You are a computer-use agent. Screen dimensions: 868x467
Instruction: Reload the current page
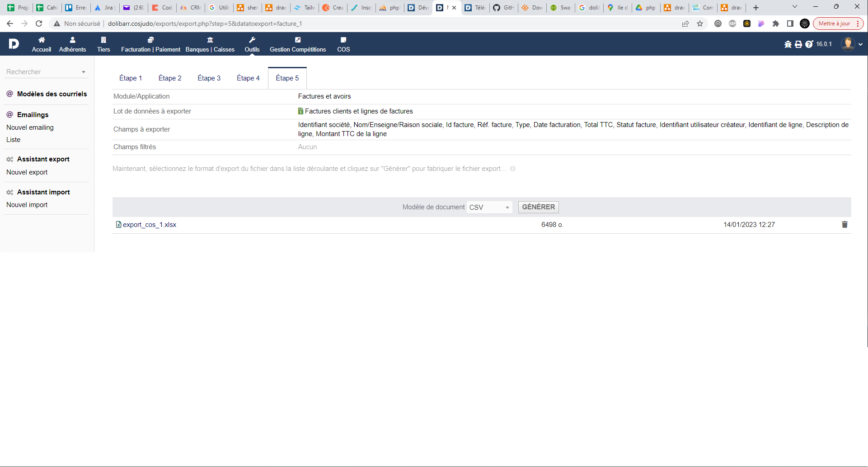39,24
